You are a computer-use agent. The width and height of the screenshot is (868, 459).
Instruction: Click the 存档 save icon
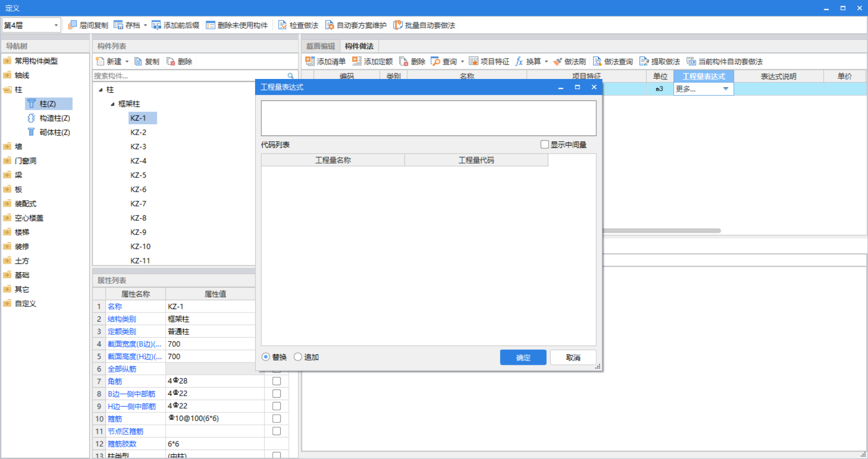(118, 25)
